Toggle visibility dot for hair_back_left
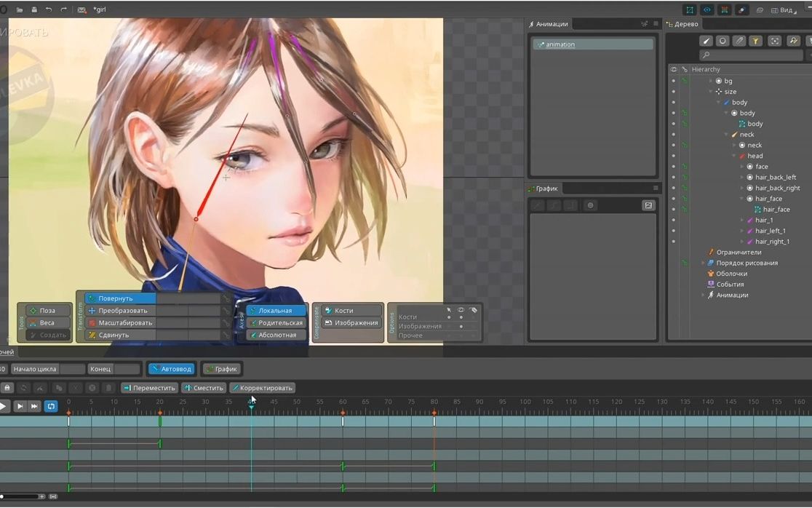812x508 pixels. point(673,177)
